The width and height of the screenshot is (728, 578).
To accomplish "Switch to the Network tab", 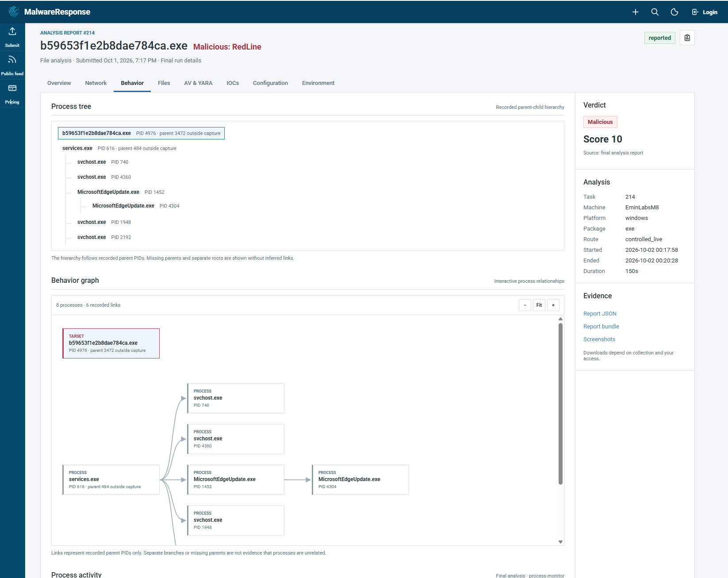I will (x=96, y=83).
